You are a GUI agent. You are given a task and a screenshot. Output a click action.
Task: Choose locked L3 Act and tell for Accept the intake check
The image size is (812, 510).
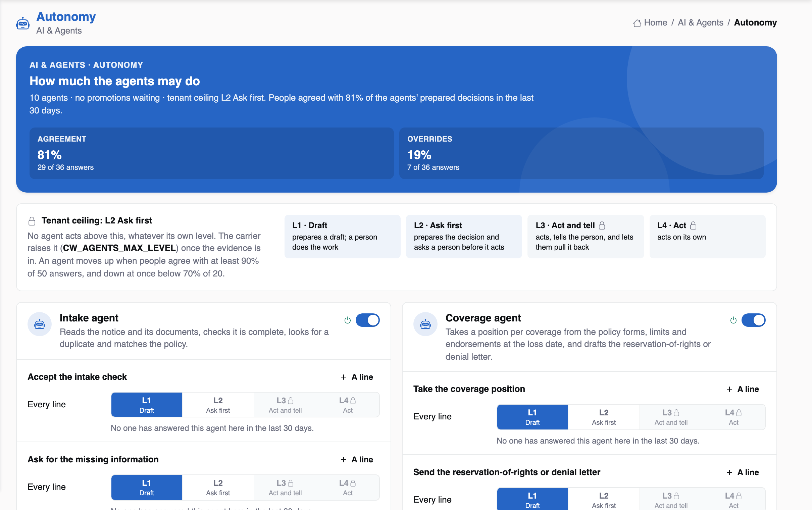point(285,405)
